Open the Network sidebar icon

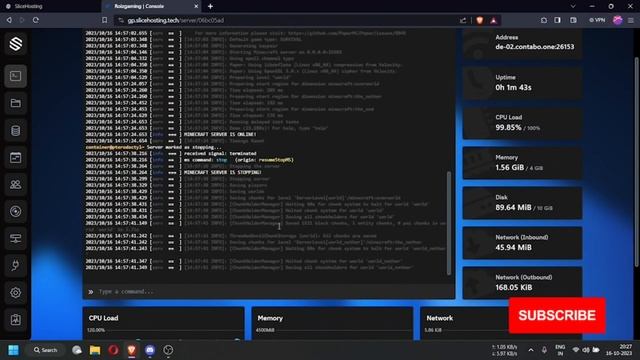coord(16,238)
